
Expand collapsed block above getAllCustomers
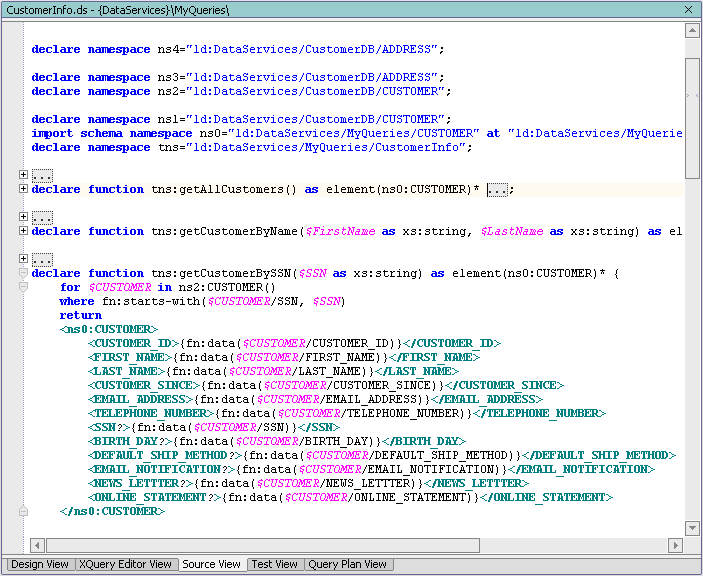(x=23, y=174)
